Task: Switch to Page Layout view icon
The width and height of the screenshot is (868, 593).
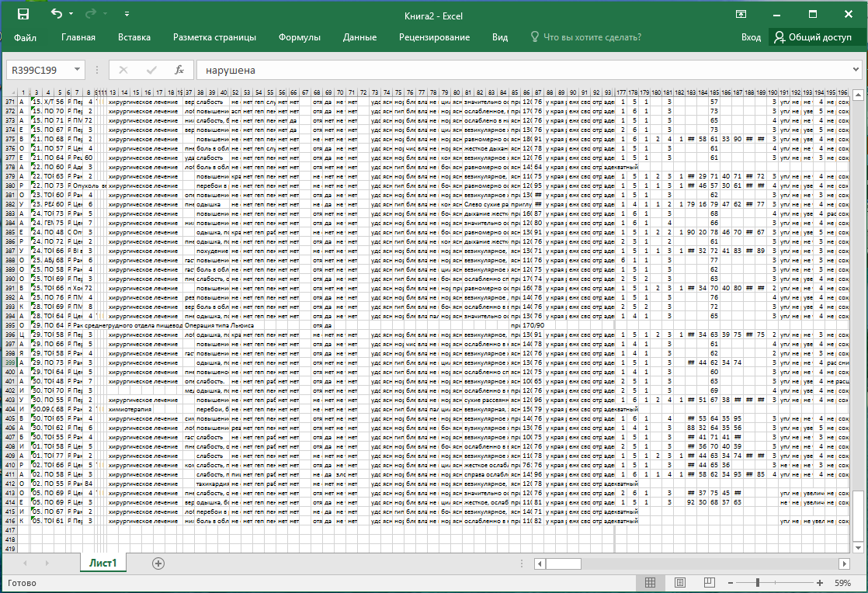Action: pos(679,582)
